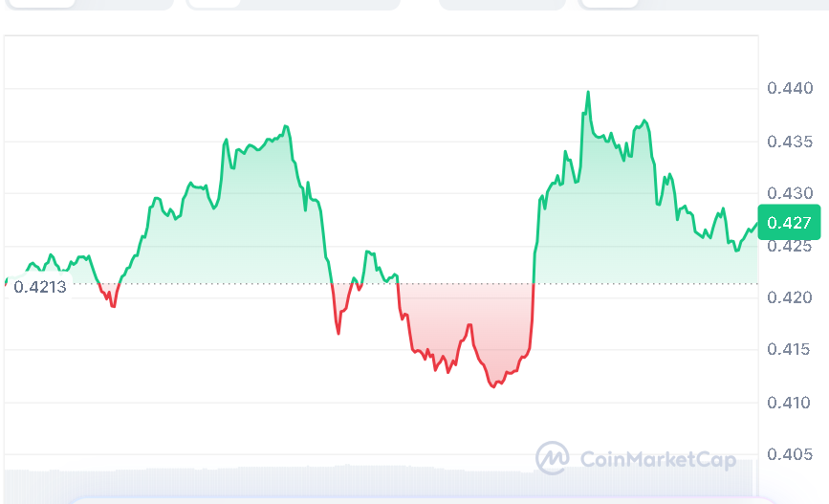
Task: Click the CoinMarketCap logo icon
Action: point(552,459)
